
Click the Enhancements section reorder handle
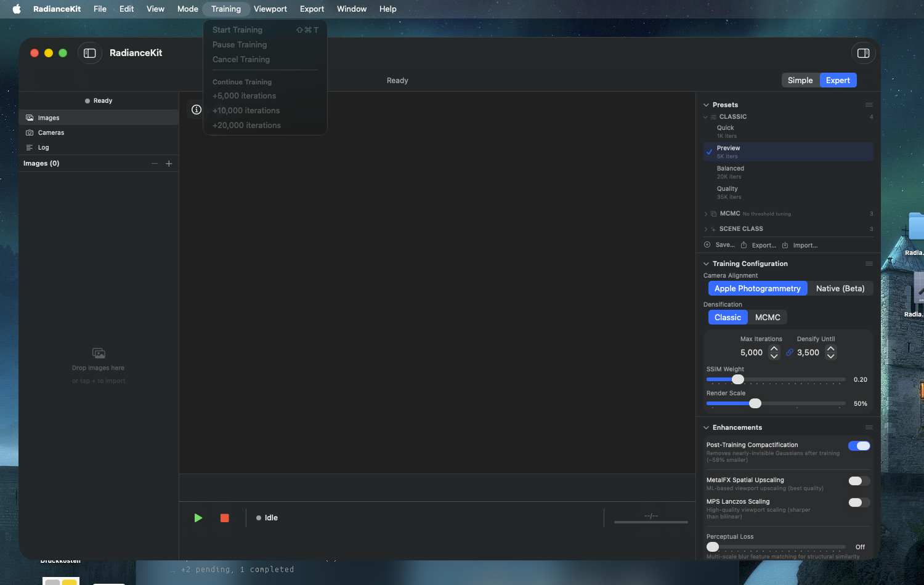point(869,427)
